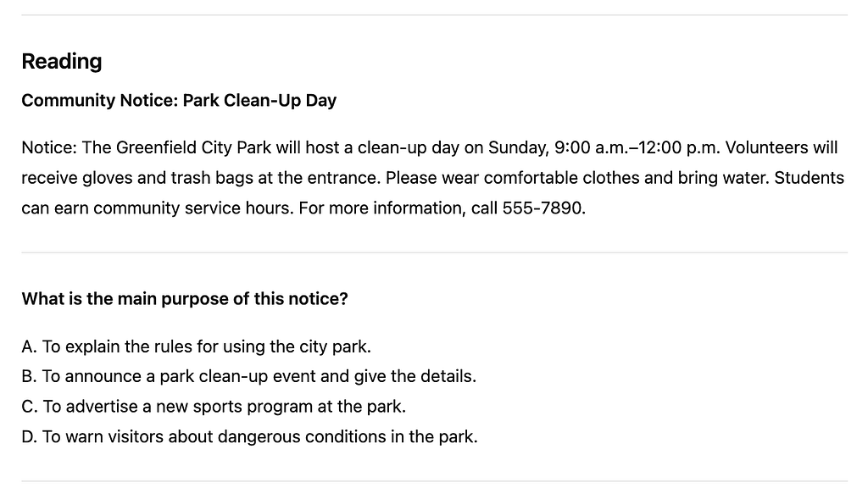The height and width of the screenshot is (499, 868).
Task: Click the word "Students" in the passage
Action: coord(809,179)
